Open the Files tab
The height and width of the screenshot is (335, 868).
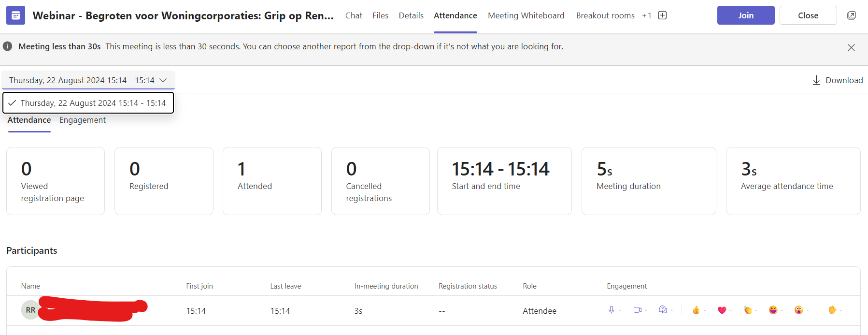click(380, 15)
